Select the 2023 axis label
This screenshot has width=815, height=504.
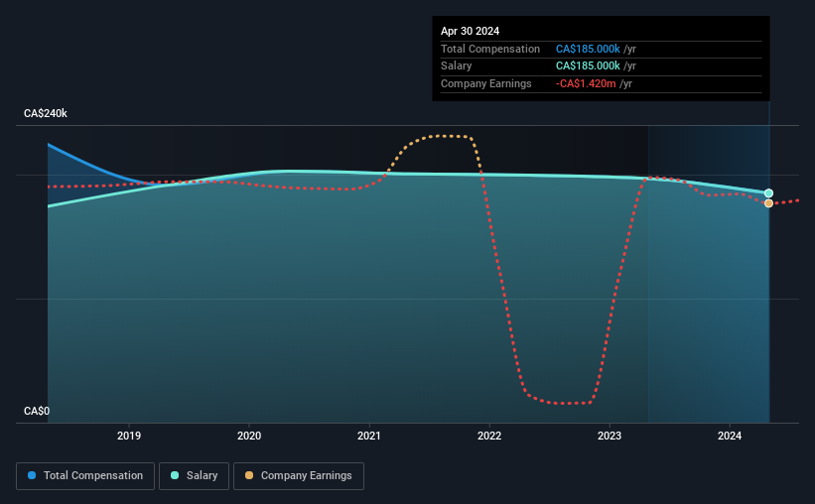(610, 436)
